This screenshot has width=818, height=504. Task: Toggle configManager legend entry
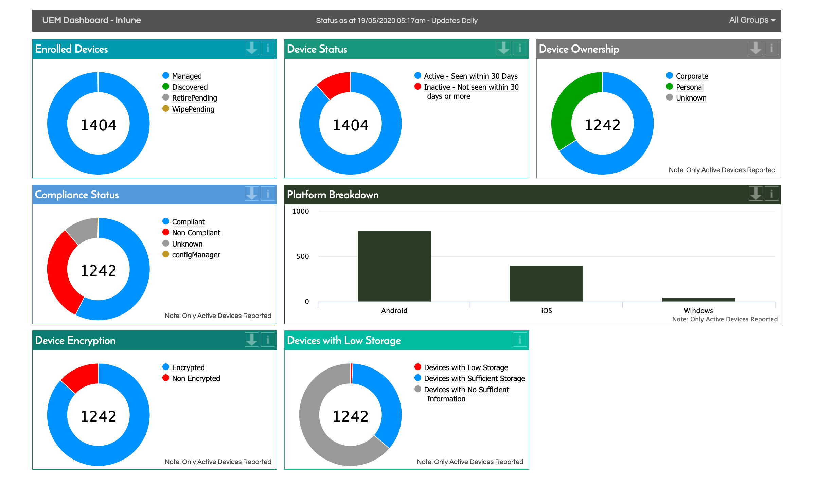click(191, 255)
